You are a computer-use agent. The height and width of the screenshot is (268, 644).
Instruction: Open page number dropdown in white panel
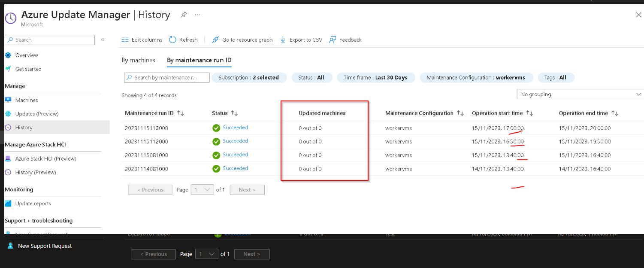tap(202, 190)
